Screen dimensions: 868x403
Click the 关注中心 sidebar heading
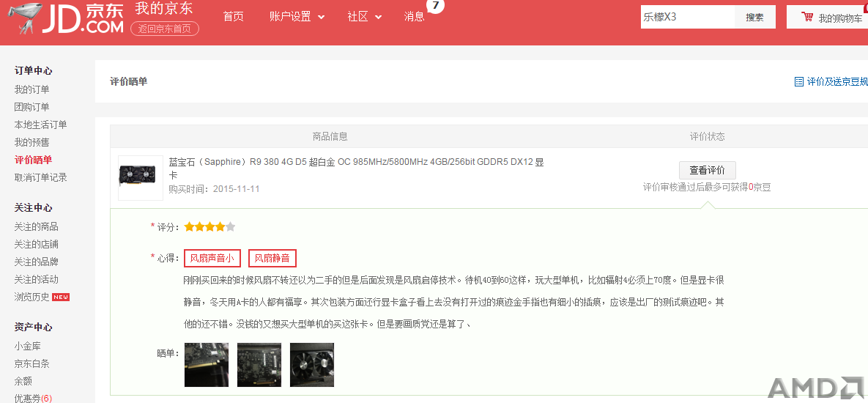pos(33,208)
